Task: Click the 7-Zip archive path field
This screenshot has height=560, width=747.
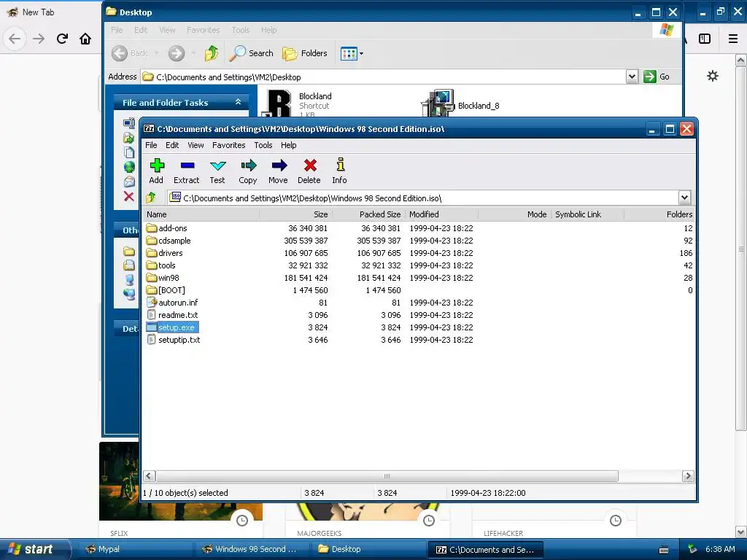Action: 422,198
